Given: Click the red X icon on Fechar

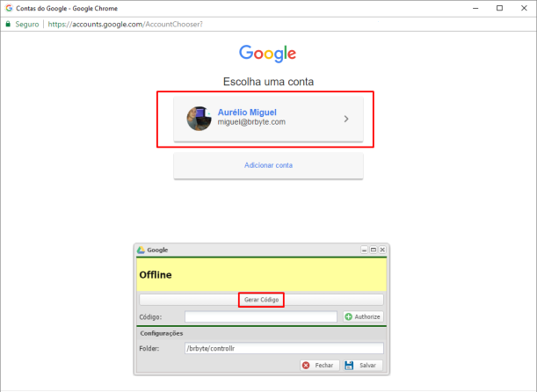Looking at the screenshot, I should pos(306,365).
